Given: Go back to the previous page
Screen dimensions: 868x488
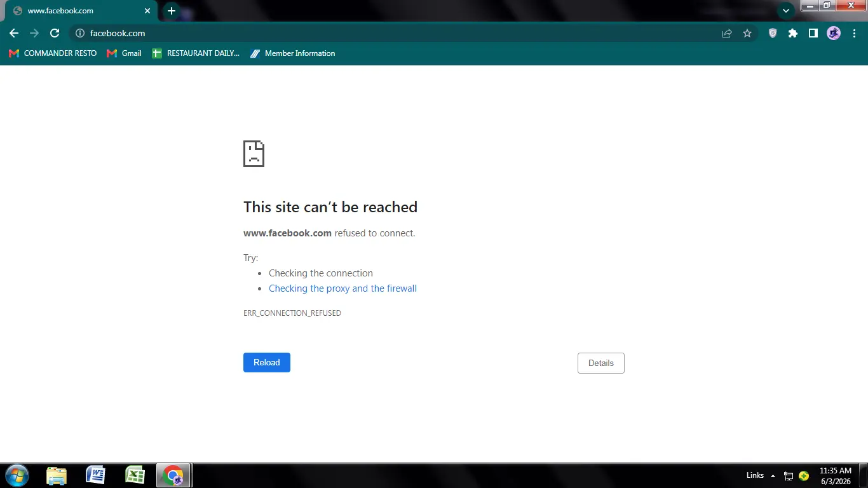Looking at the screenshot, I should (x=14, y=33).
